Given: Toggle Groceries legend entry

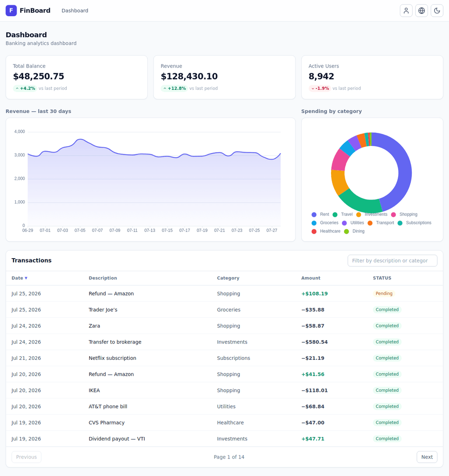Looking at the screenshot, I should tap(325, 223).
